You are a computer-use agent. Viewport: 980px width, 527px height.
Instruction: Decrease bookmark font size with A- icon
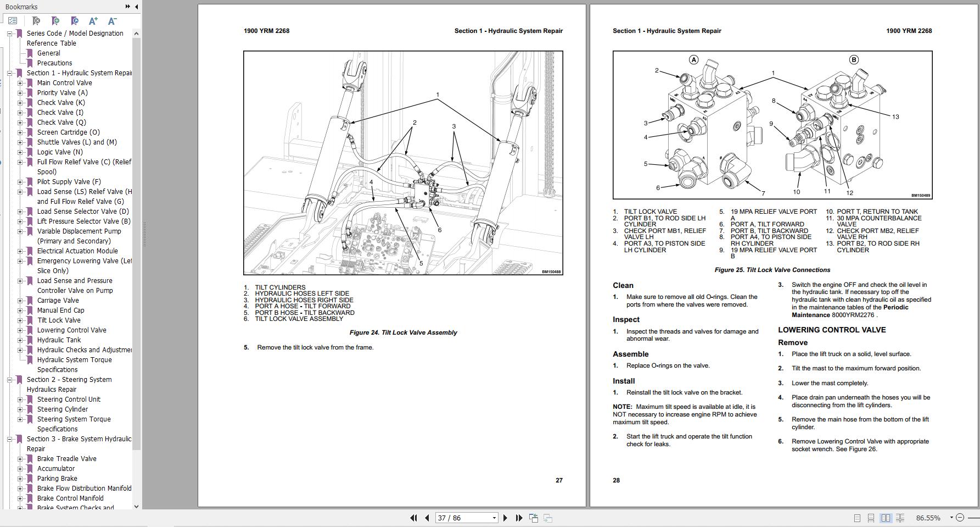[112, 21]
